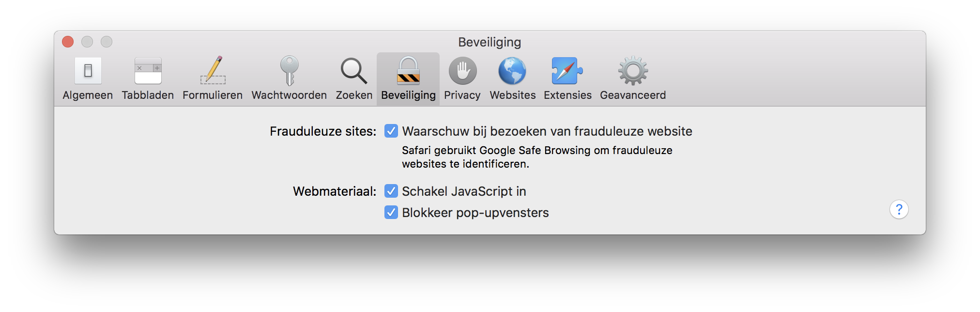Viewport: 980px width, 312px height.
Task: Open the Extensies puzzle piece pane
Action: click(x=567, y=71)
